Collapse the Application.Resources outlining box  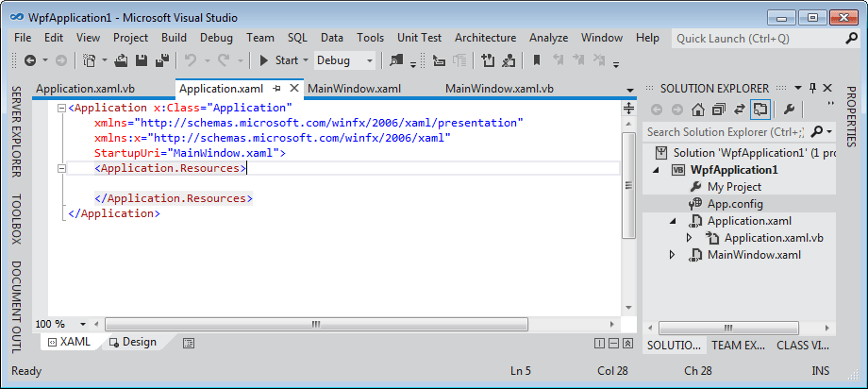[61, 168]
